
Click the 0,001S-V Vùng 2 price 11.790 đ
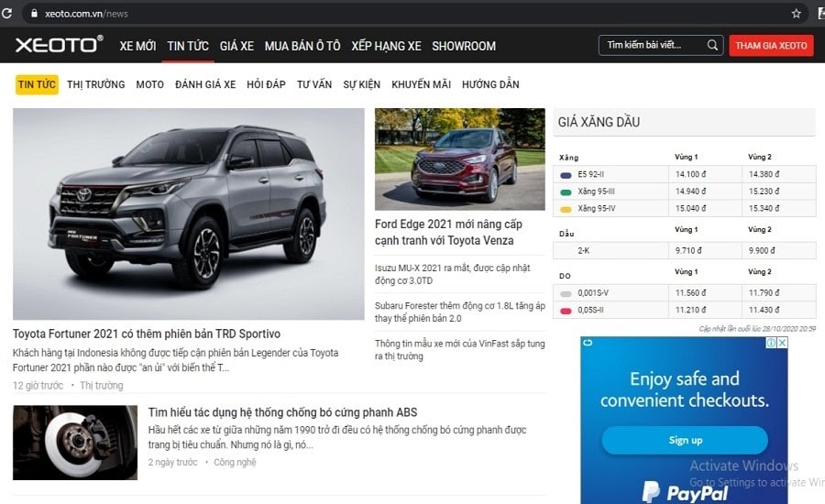pyautogui.click(x=764, y=292)
